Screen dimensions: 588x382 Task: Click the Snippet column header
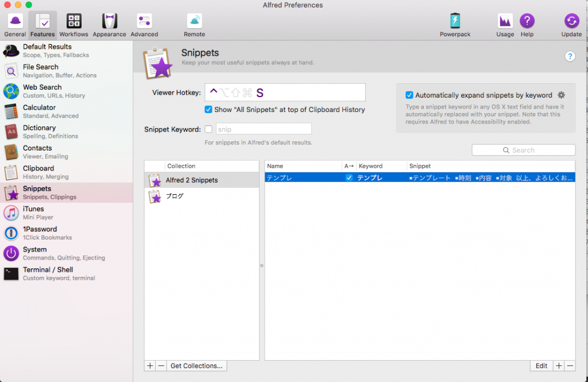coord(491,166)
